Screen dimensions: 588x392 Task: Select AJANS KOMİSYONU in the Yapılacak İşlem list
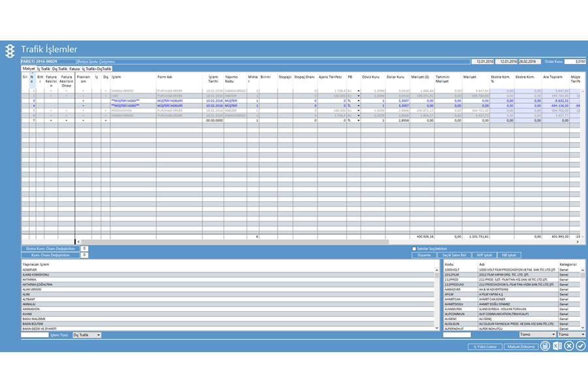[x=39, y=274]
